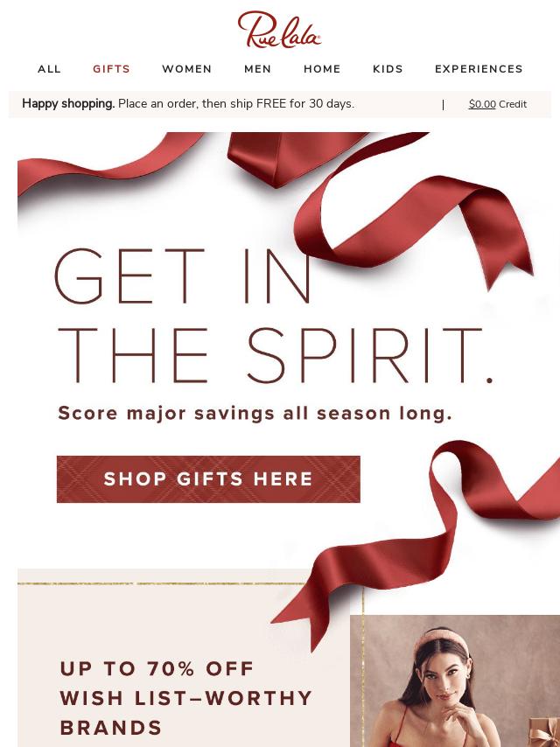Open the GET IN THE SPIRIT headline
Image resolution: width=560 pixels, height=747 pixels.
coord(274,317)
